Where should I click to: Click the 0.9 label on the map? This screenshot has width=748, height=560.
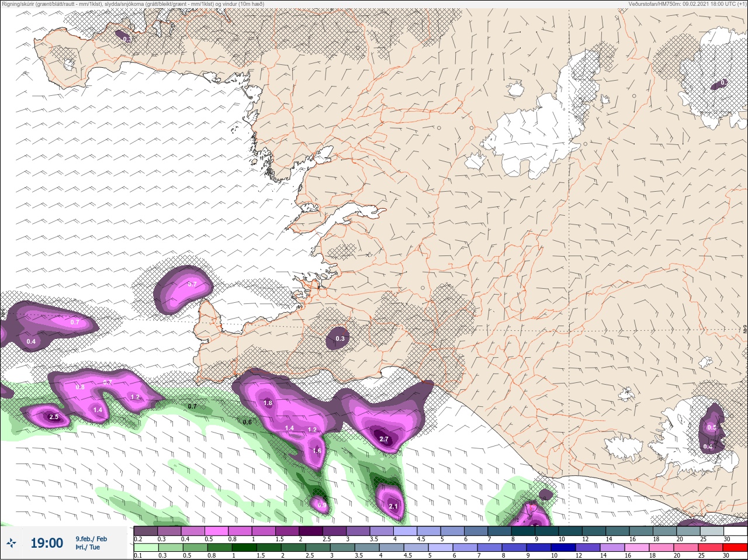click(322, 505)
